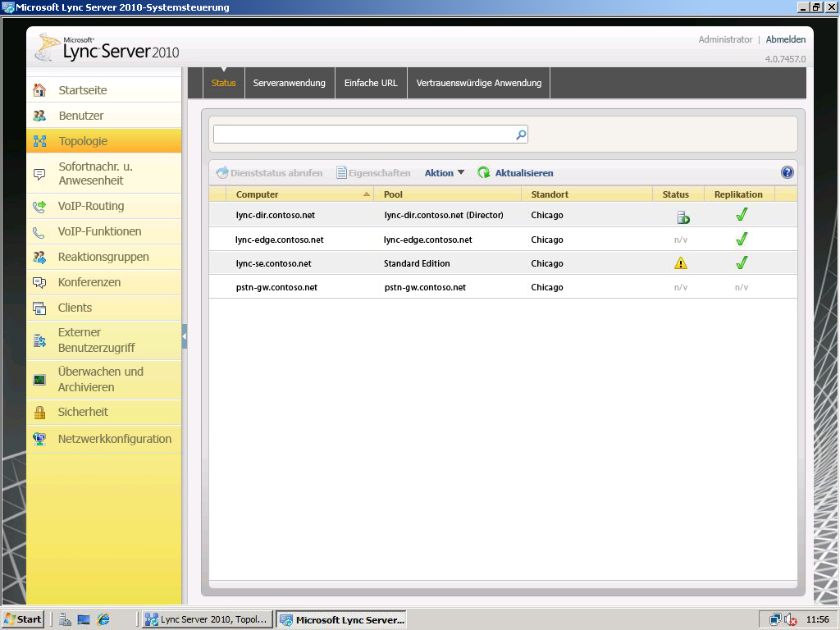The height and width of the screenshot is (630, 840).
Task: Click inside the search text field
Action: [x=363, y=135]
